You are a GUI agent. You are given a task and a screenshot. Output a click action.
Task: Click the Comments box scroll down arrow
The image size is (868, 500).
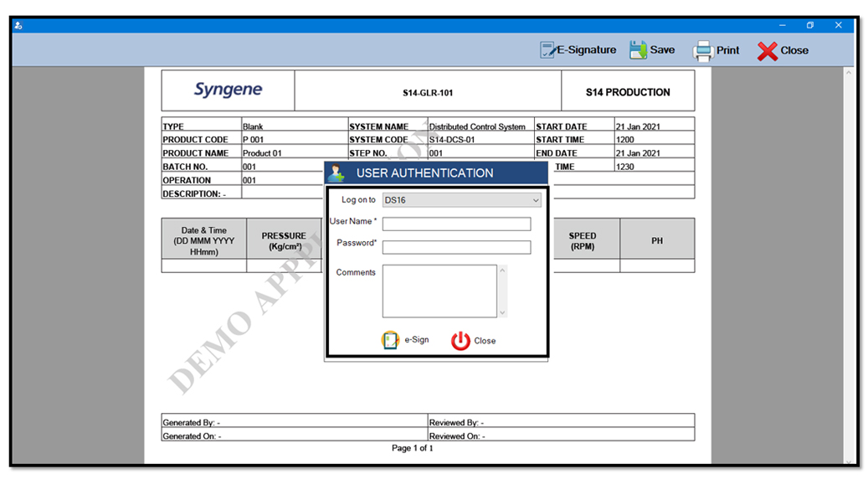tap(502, 312)
